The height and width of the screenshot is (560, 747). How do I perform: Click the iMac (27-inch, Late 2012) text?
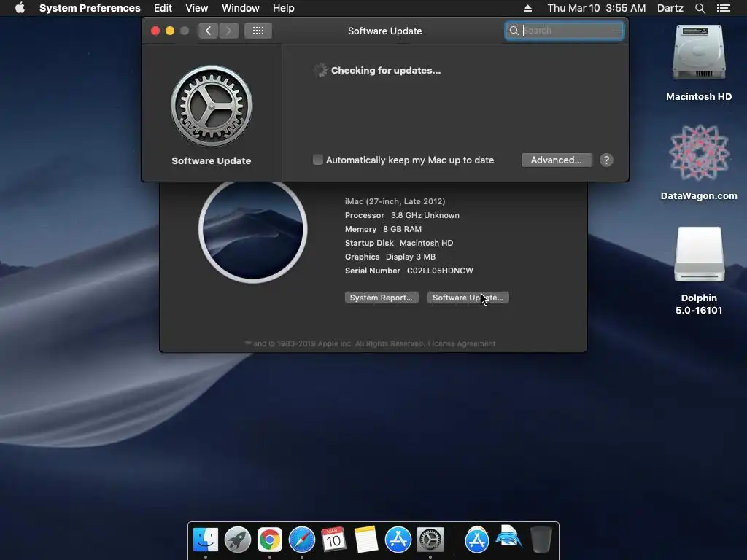pos(395,201)
